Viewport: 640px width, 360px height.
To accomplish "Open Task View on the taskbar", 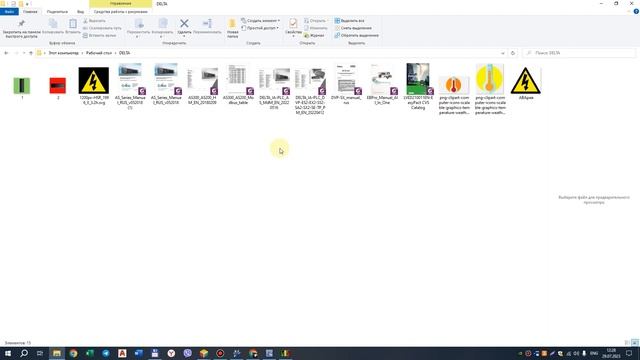I will 40,353.
